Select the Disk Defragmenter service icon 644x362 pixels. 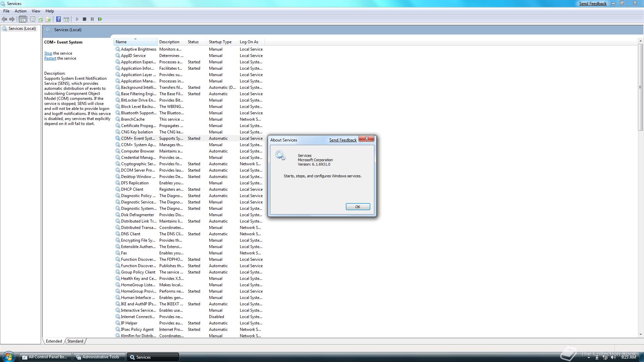pos(118,215)
